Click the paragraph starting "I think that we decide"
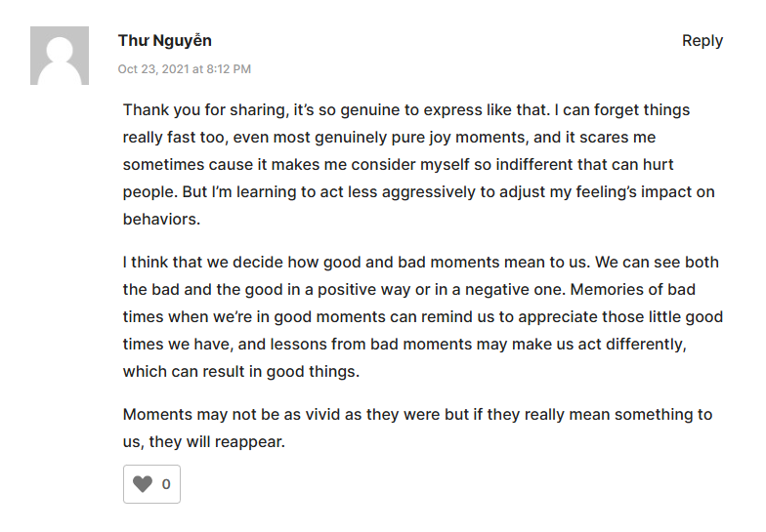 tap(422, 317)
